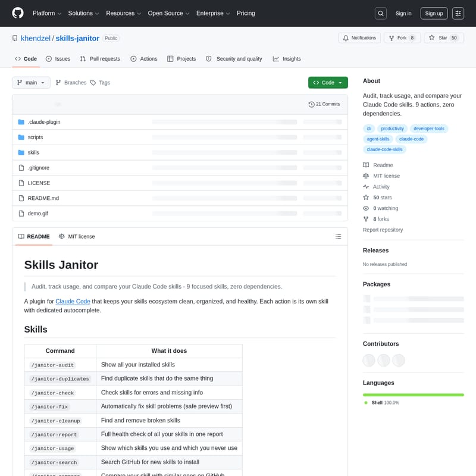476x476 pixels.
Task: Expand the Open Source menu
Action: [169, 13]
